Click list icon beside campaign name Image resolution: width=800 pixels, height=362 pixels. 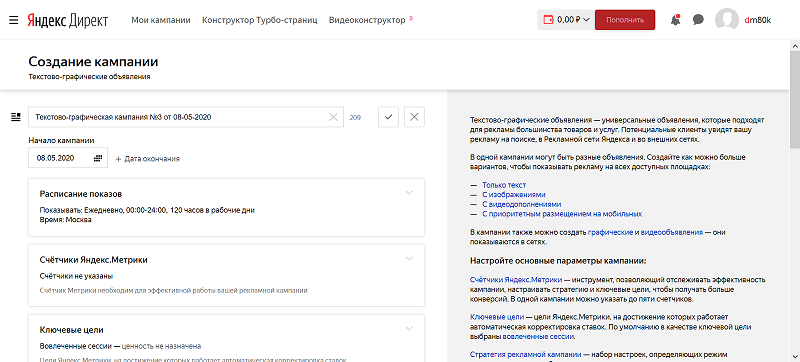point(16,117)
